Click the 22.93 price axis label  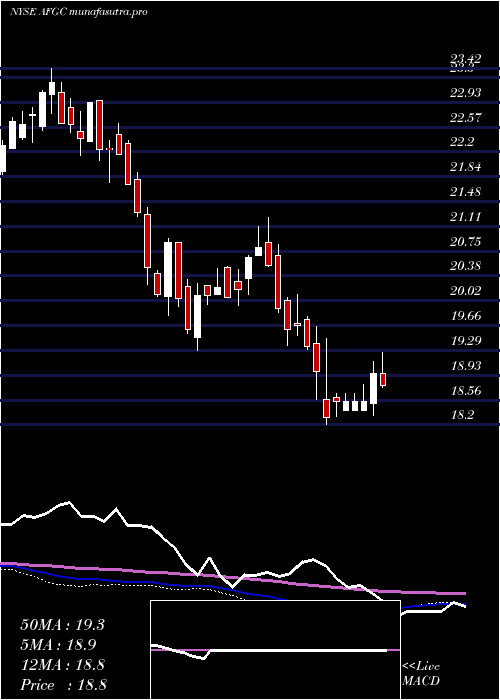pyautogui.click(x=466, y=93)
